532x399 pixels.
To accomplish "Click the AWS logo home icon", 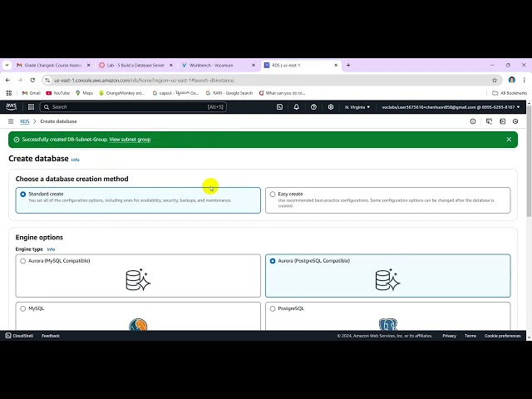I will click(x=11, y=107).
